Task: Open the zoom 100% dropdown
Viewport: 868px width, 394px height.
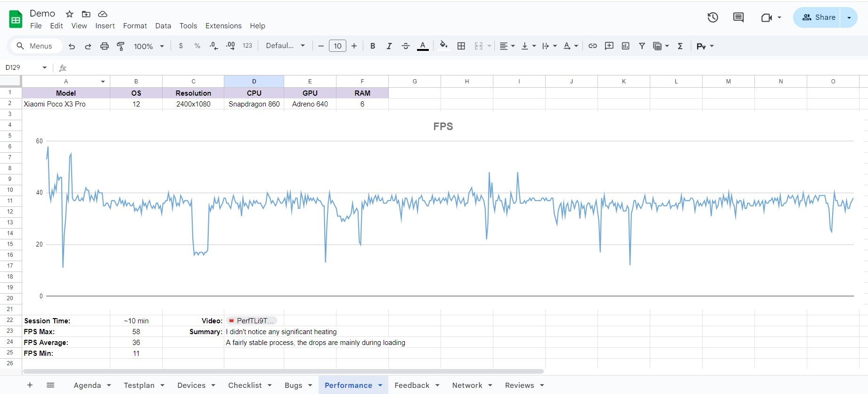Action: (148, 46)
